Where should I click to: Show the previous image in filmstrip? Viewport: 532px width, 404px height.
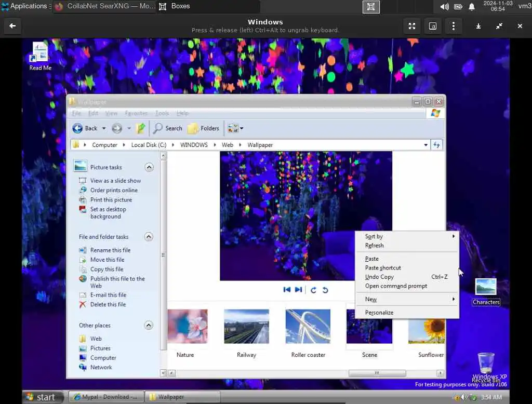pyautogui.click(x=287, y=289)
